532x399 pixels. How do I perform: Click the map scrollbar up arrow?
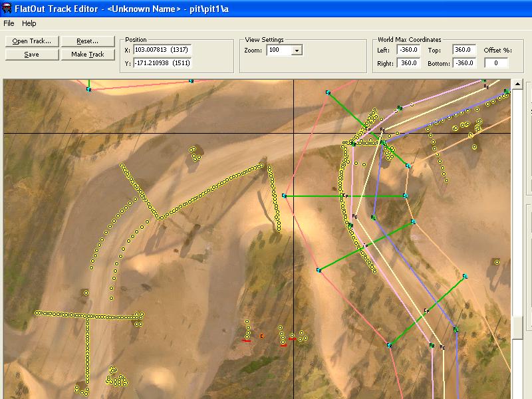point(517,84)
